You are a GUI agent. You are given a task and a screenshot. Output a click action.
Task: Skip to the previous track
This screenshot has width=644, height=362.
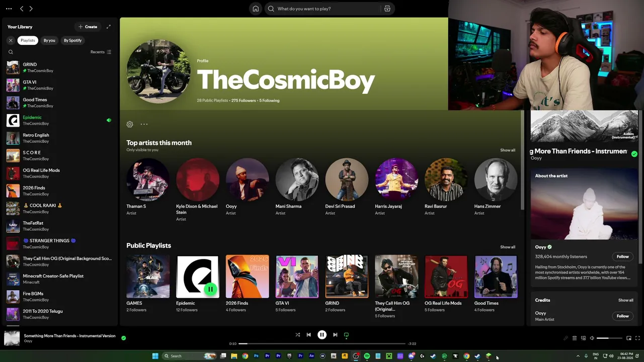tap(308, 335)
